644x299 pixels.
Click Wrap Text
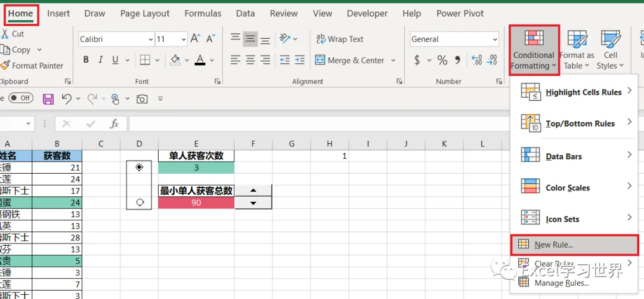click(340, 39)
